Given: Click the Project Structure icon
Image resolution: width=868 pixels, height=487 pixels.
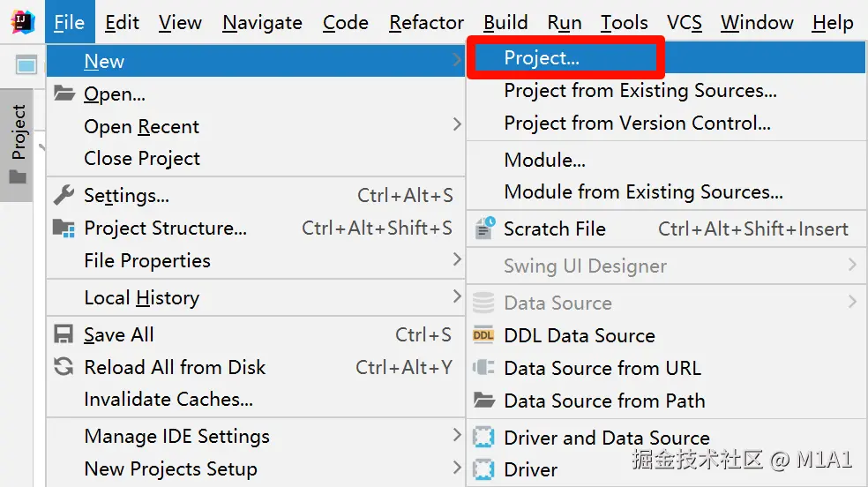Looking at the screenshot, I should click(x=64, y=229).
